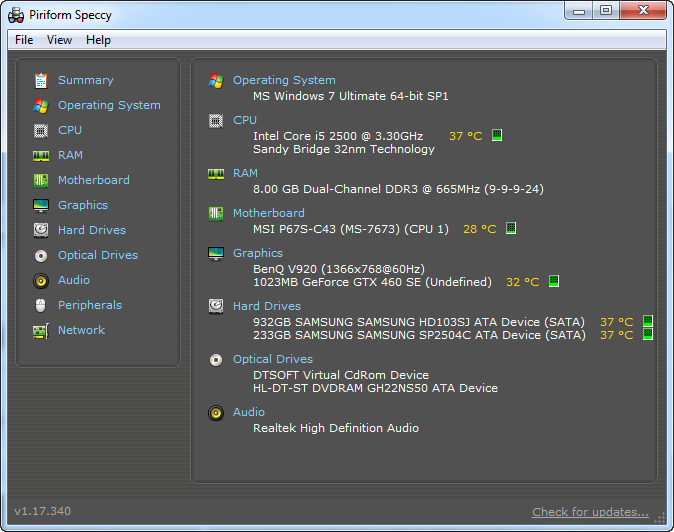The width and height of the screenshot is (674, 532).
Task: Click the Realtek High Definition Audio text
Action: point(336,428)
